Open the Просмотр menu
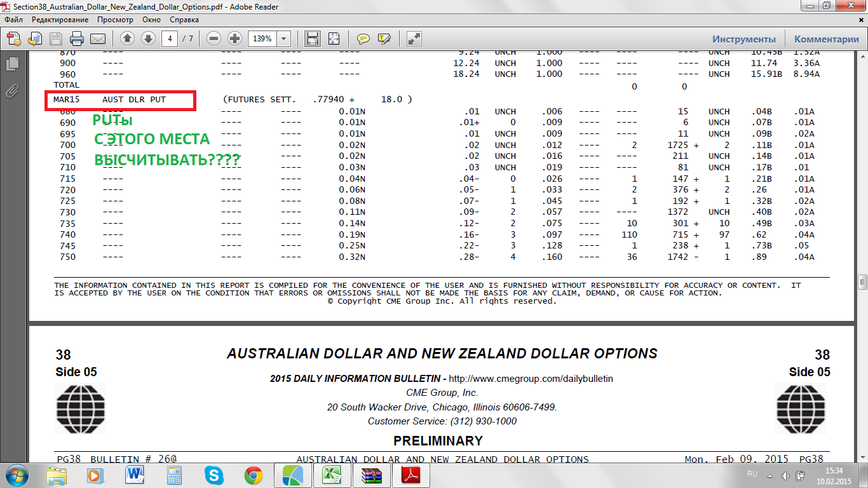 coord(115,20)
